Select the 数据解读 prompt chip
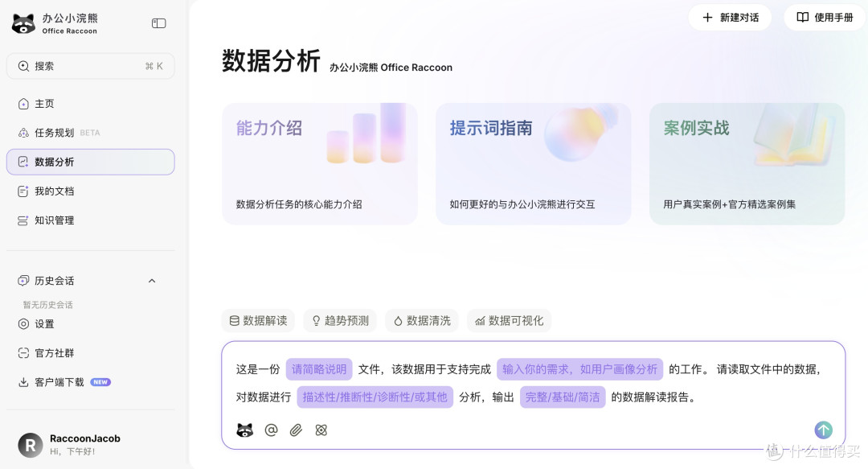This screenshot has height=469, width=868. point(258,320)
